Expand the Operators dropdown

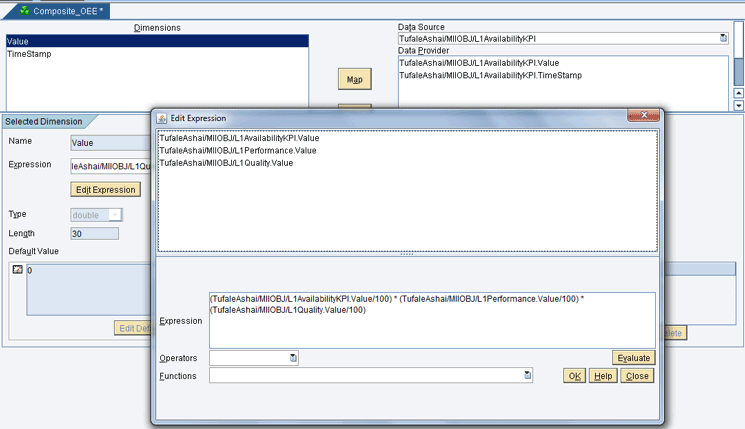(293, 358)
